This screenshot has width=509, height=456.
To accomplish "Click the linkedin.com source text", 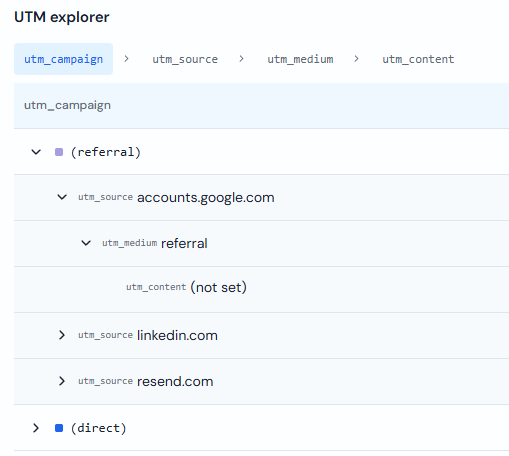I will coord(177,335).
